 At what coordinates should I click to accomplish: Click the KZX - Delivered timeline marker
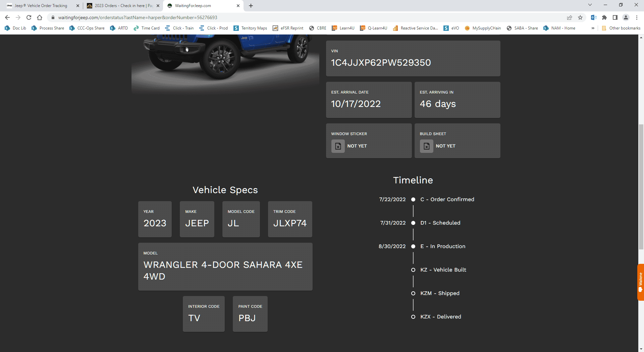(413, 317)
